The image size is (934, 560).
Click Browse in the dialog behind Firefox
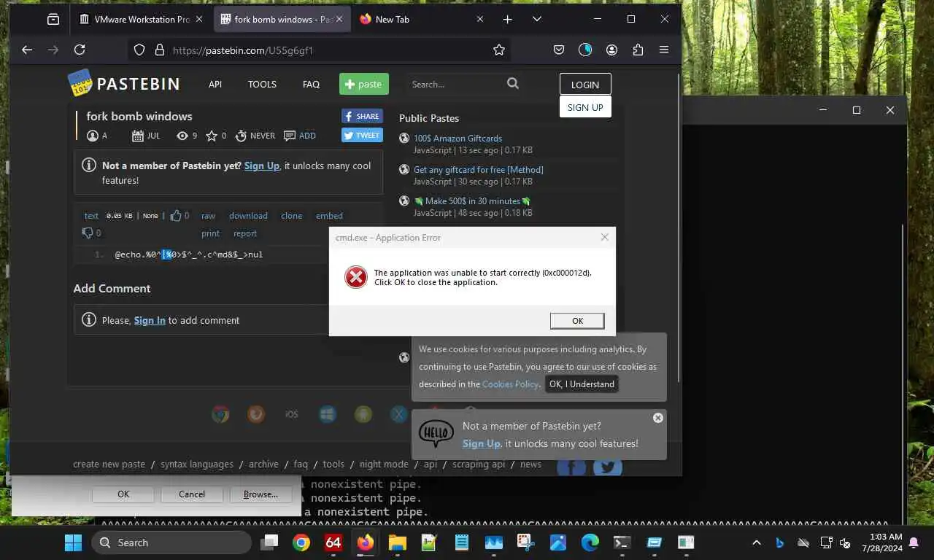click(260, 494)
